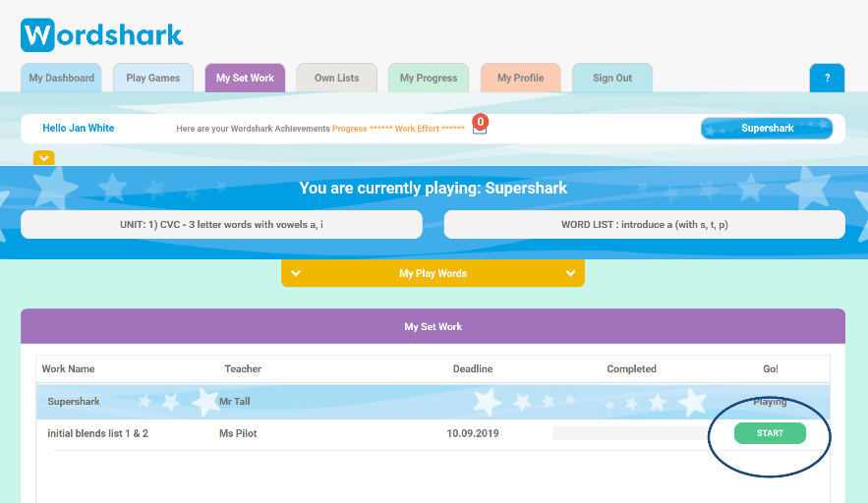
Task: Click the Wordshark logo
Action: tap(102, 34)
